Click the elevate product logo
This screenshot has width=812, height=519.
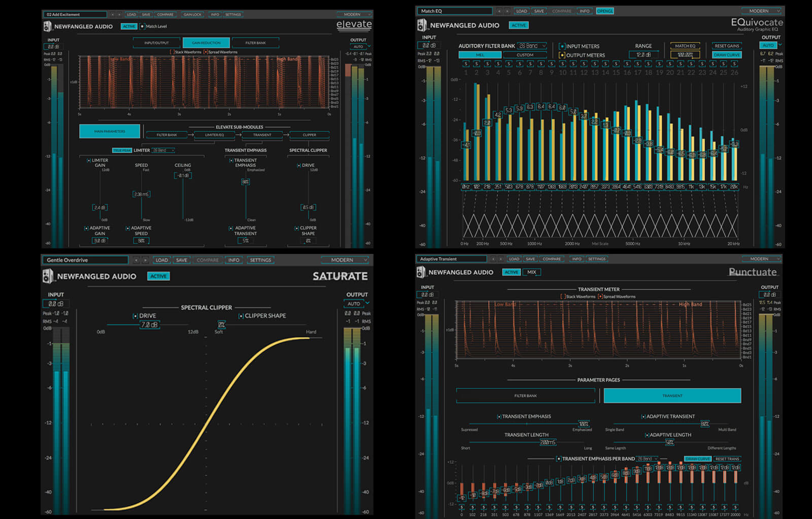coord(354,25)
